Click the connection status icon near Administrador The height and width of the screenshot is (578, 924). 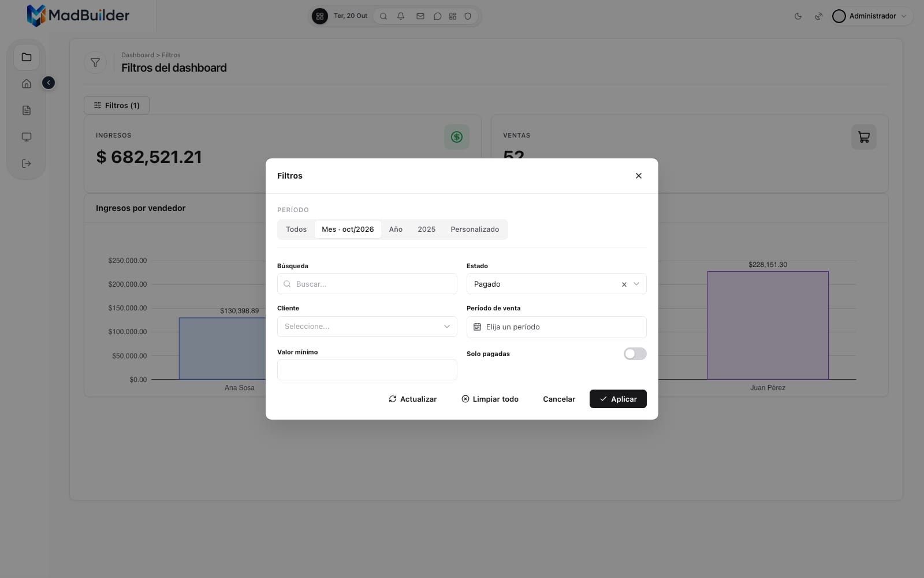(819, 16)
